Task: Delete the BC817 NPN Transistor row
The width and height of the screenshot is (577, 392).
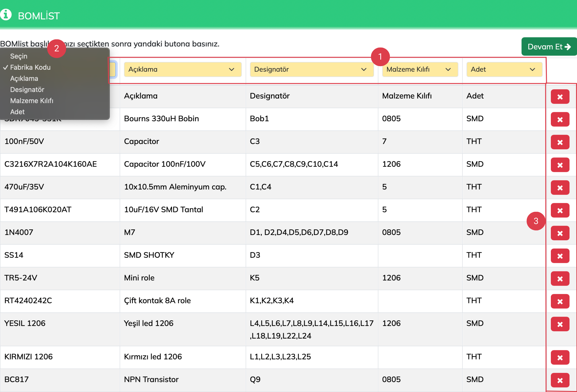Action: tap(560, 380)
